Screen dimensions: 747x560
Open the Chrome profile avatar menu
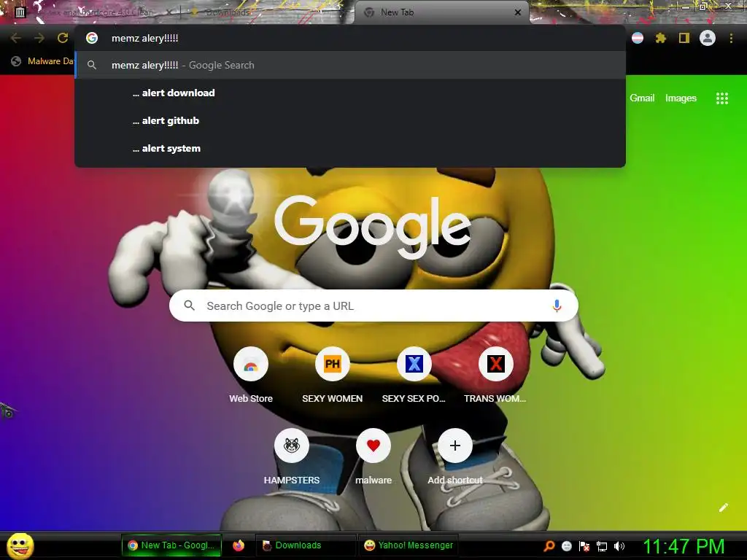708,38
